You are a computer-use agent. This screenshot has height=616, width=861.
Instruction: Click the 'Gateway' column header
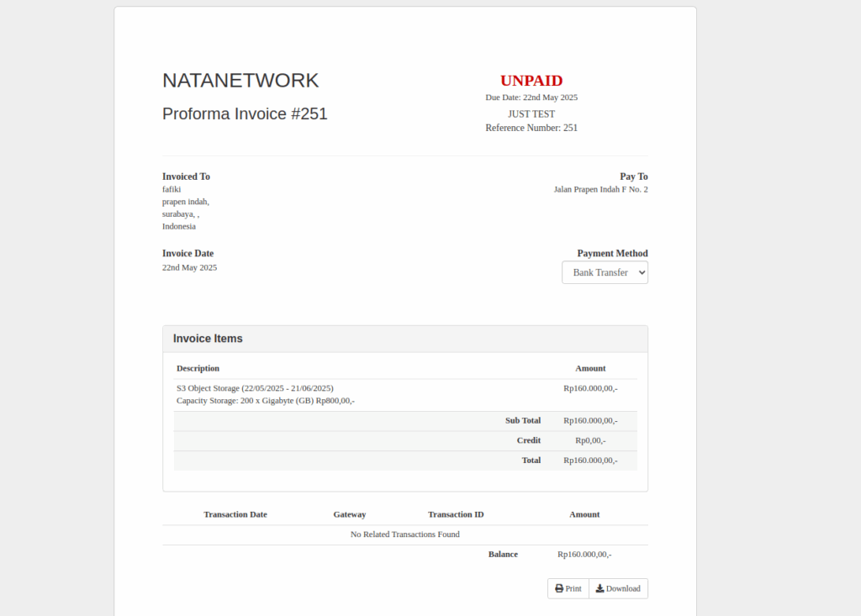(x=349, y=514)
